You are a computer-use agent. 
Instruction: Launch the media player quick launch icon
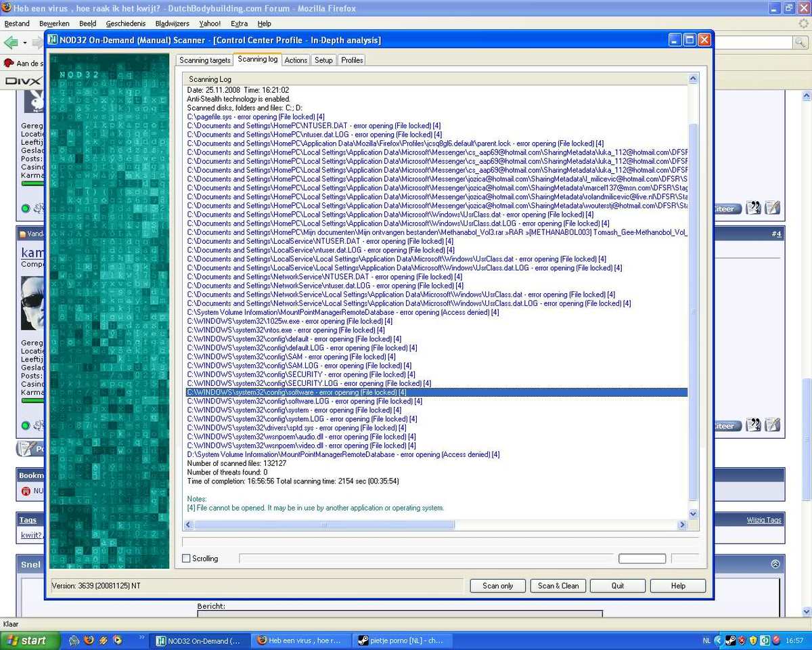(117, 640)
